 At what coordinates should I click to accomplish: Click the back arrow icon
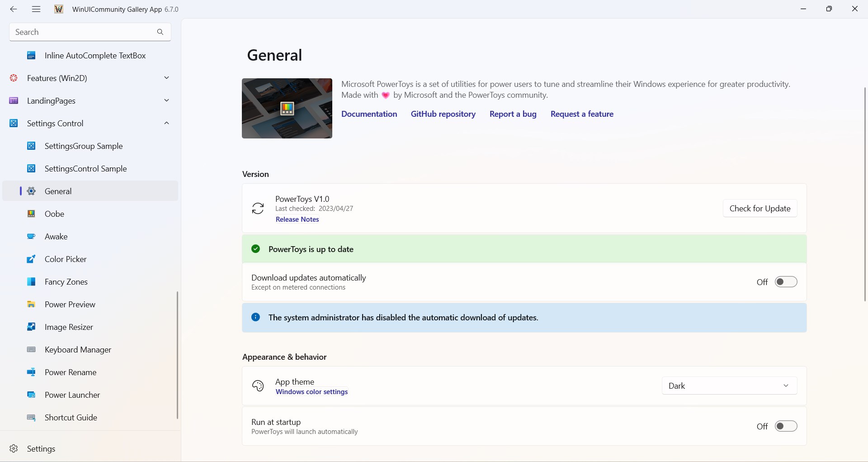click(14, 9)
